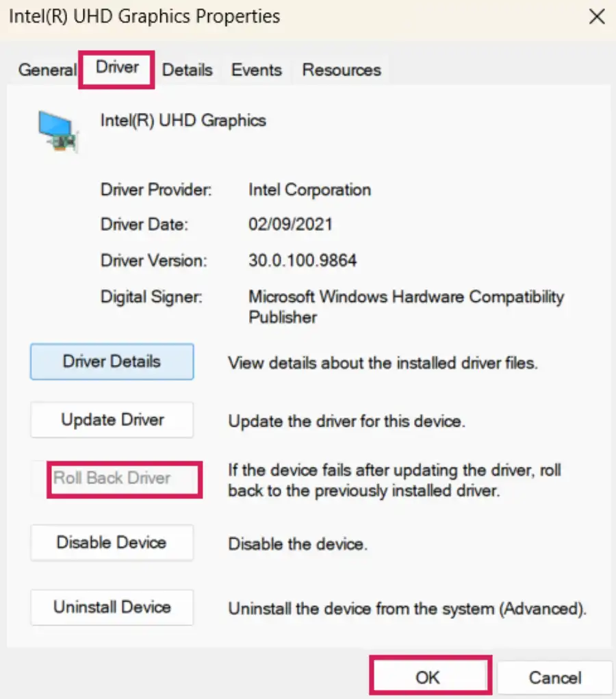Click the Intel(R) UHD Graphics device name

183,120
